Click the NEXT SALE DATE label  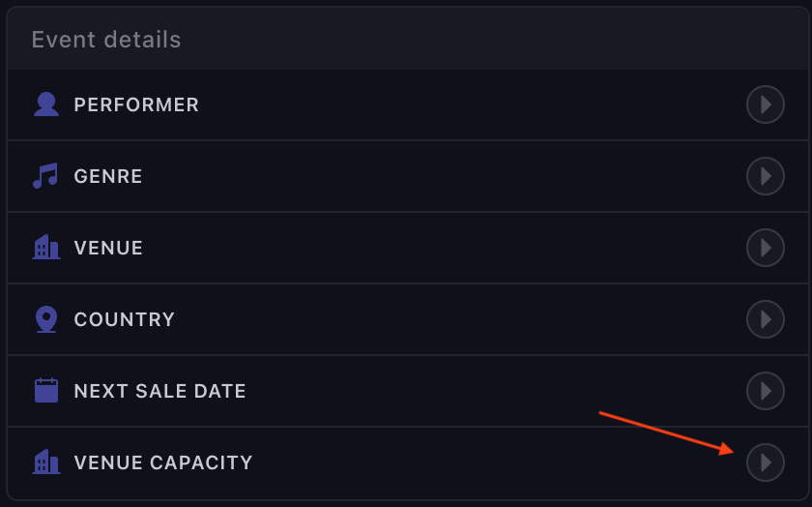click(160, 391)
